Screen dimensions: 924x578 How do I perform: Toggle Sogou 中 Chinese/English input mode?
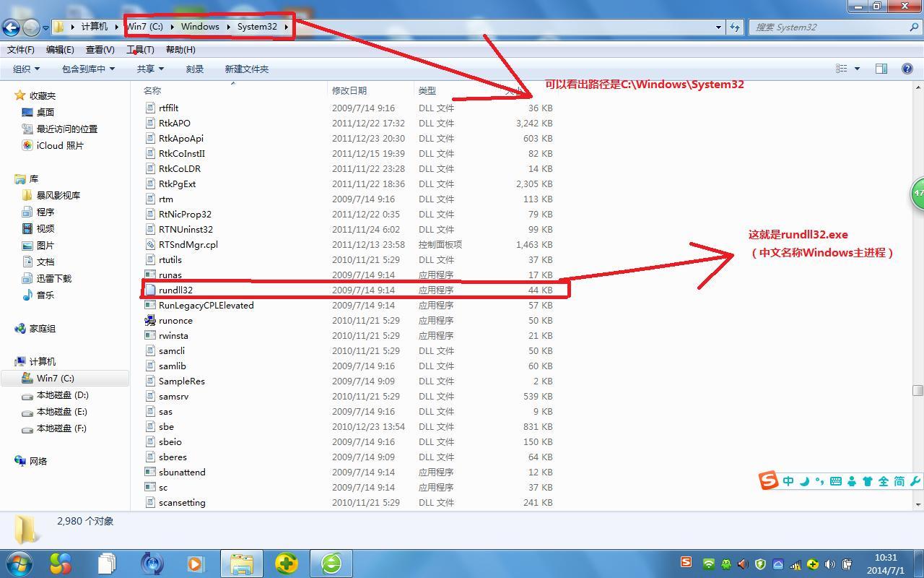coord(788,481)
